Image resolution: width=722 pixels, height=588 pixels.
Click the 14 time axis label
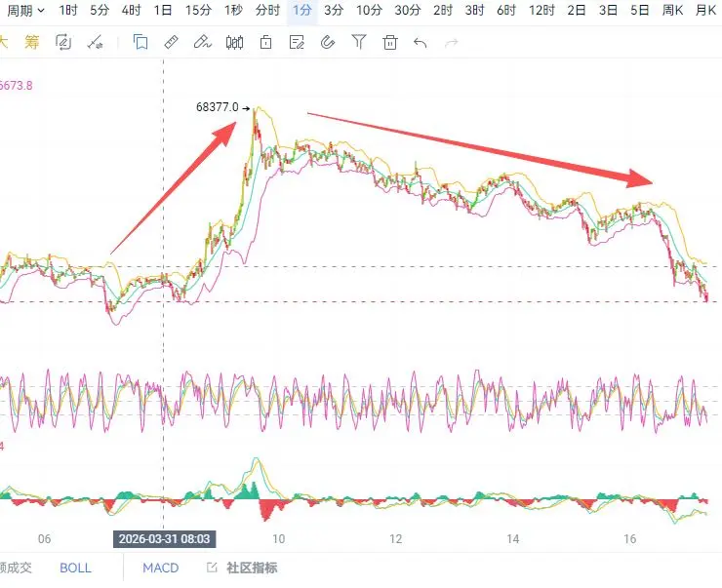513,539
